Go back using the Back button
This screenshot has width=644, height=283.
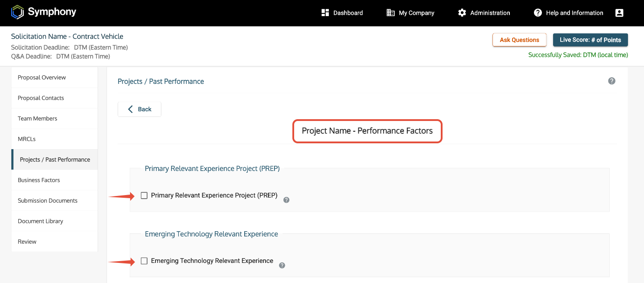[139, 109]
